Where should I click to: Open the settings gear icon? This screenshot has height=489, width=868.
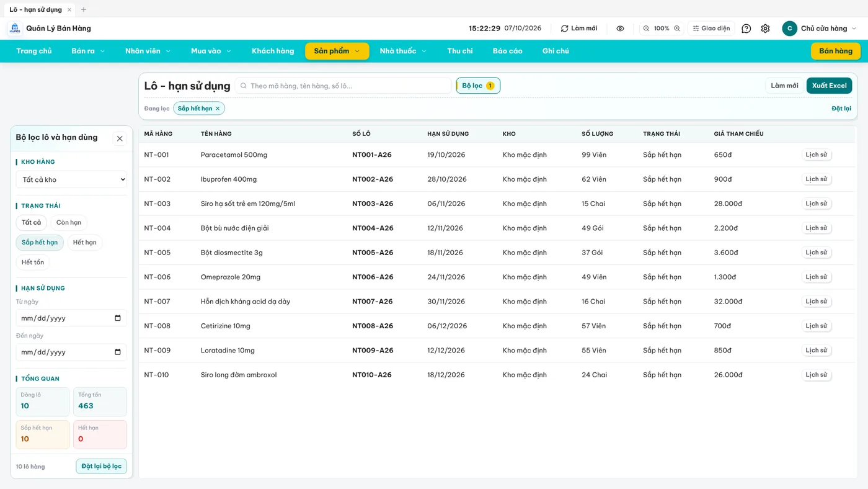[765, 29]
